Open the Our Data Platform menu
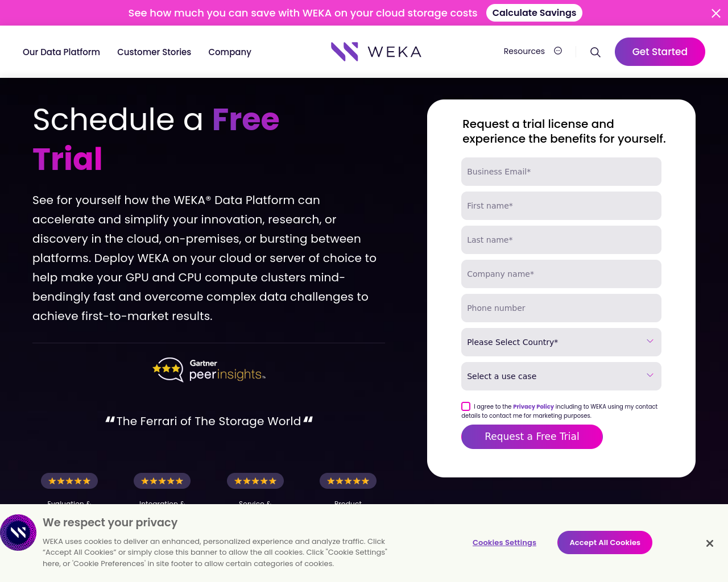The width and height of the screenshot is (728, 582). [61, 52]
